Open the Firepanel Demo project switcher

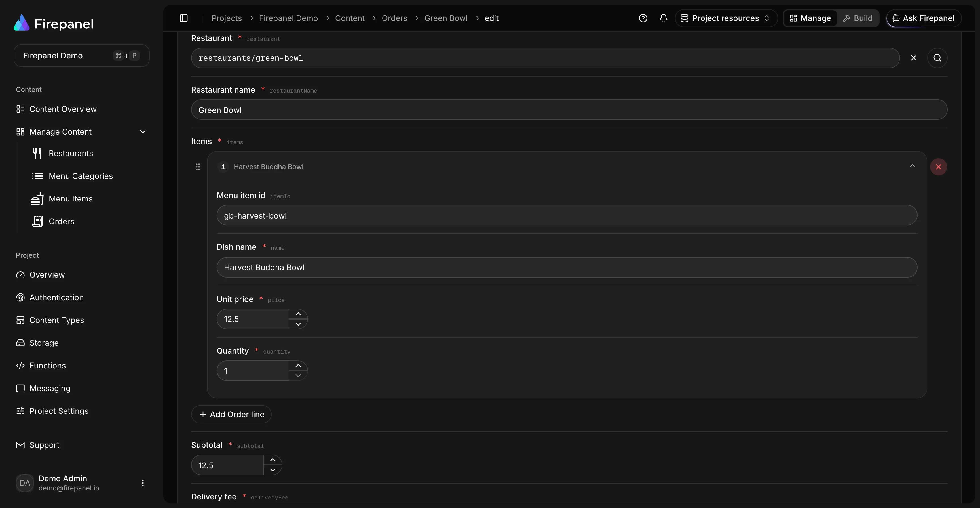pos(81,56)
